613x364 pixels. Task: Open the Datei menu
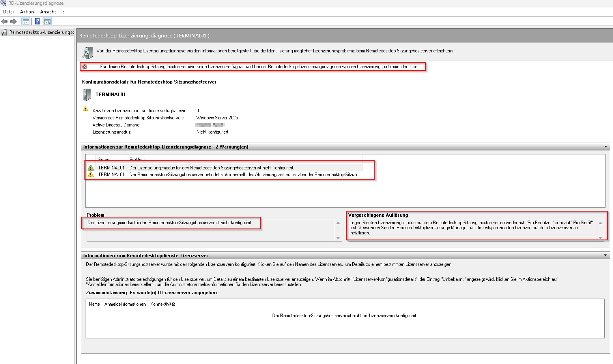tap(8, 12)
